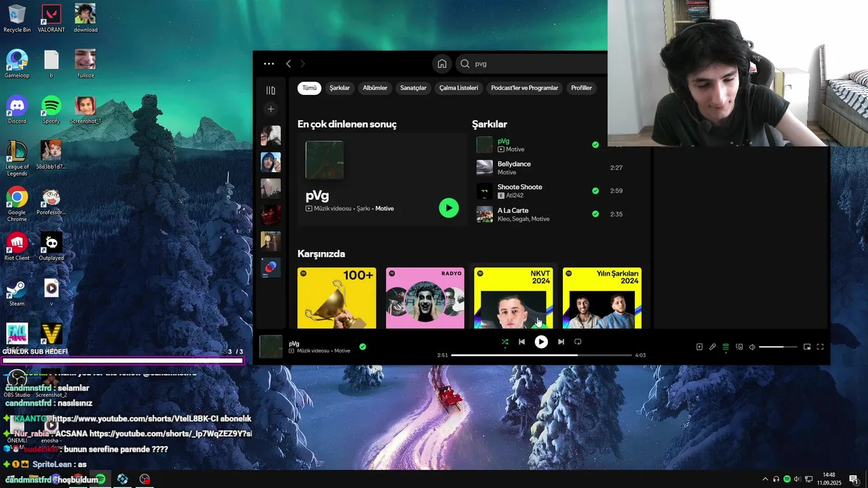Open the Kleo, Segah, Motive artists link
The image size is (868, 488).
(524, 219)
